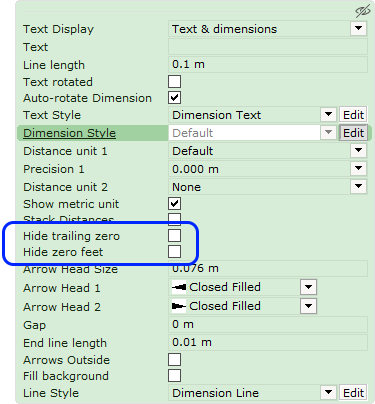The width and height of the screenshot is (375, 404).
Task: Click Arrow Head 1 closed filled icon
Action: click(x=179, y=287)
